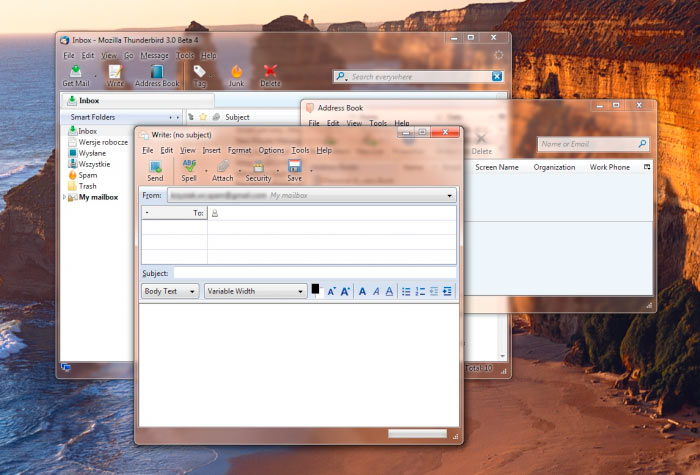Sort contacts by Organization column header
The height and width of the screenshot is (475, 700).
coord(554,167)
